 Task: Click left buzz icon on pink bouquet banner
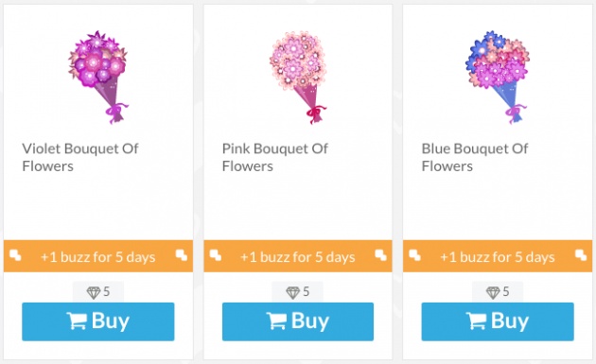[x=215, y=255]
